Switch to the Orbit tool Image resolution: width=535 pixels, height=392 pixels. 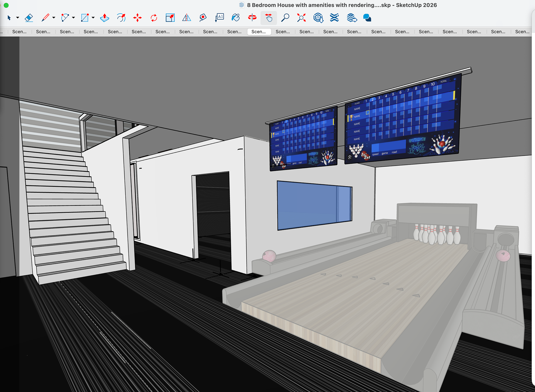(252, 18)
